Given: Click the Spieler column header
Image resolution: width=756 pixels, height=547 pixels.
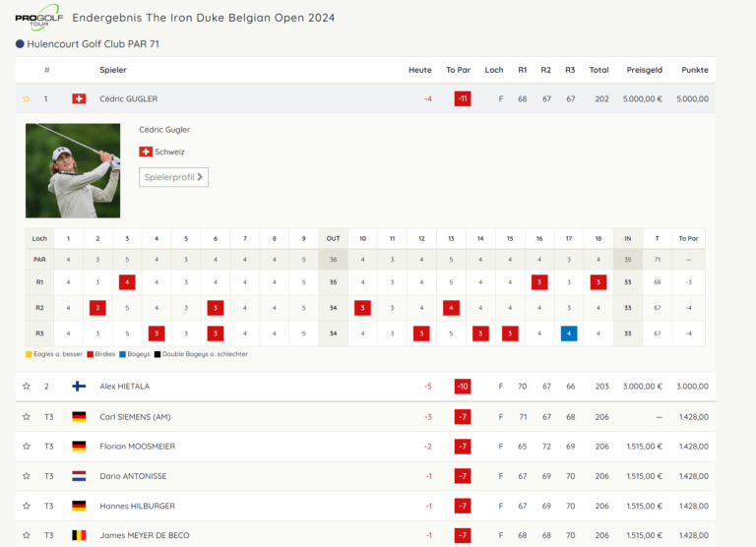Looking at the screenshot, I should point(113,70).
